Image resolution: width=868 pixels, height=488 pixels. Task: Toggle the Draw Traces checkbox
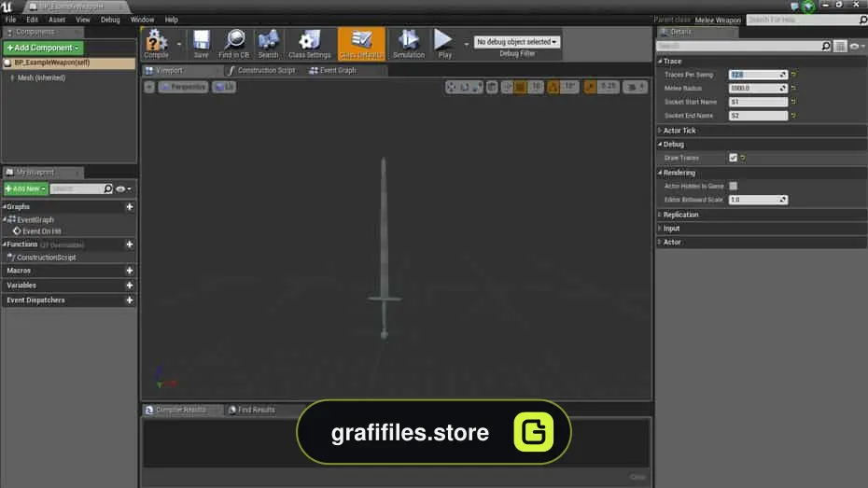click(733, 158)
